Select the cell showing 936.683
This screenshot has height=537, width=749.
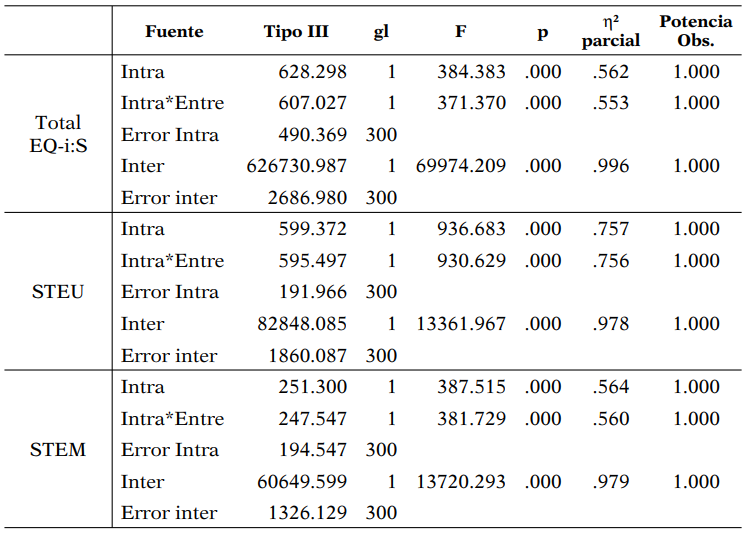tap(471, 229)
